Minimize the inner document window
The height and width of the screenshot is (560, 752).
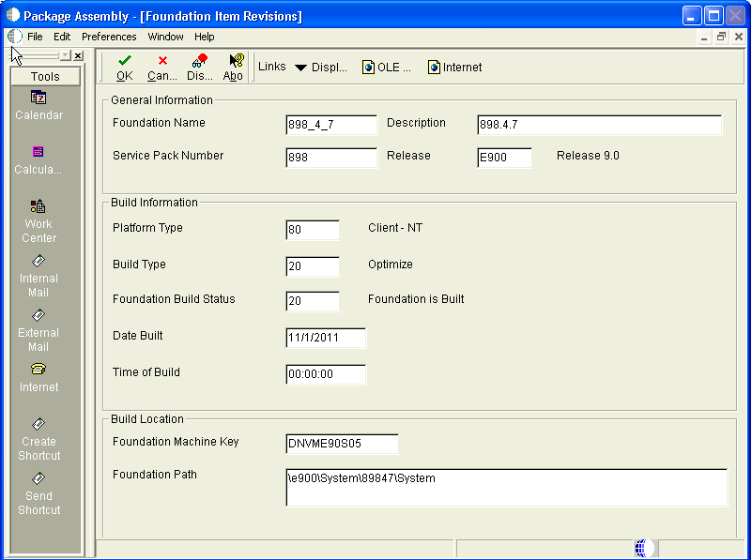[x=703, y=37]
